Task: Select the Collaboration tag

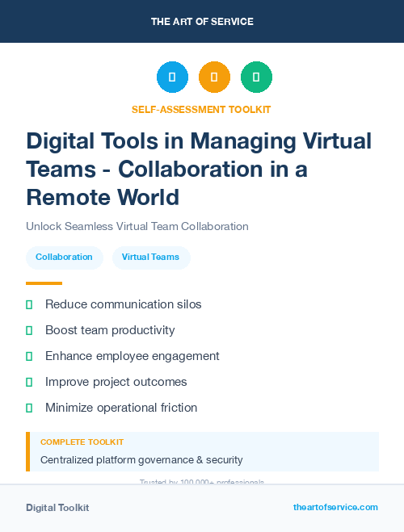Action: point(64,258)
